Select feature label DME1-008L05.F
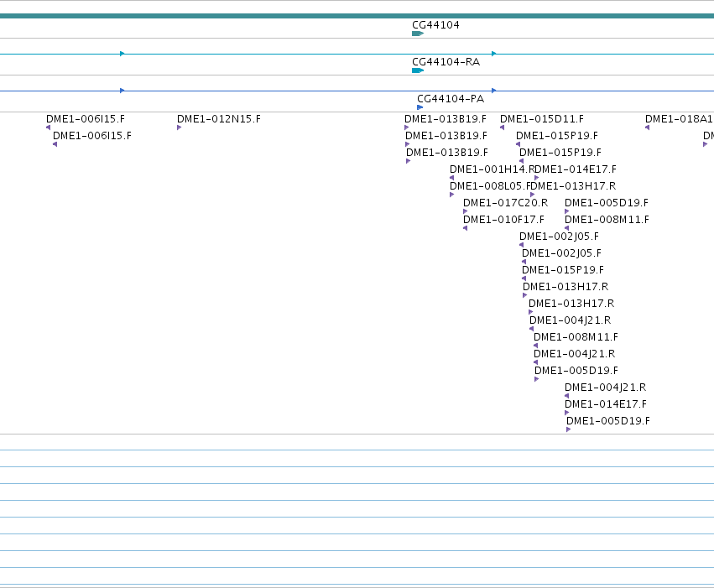This screenshot has height=588, width=714. point(491,186)
